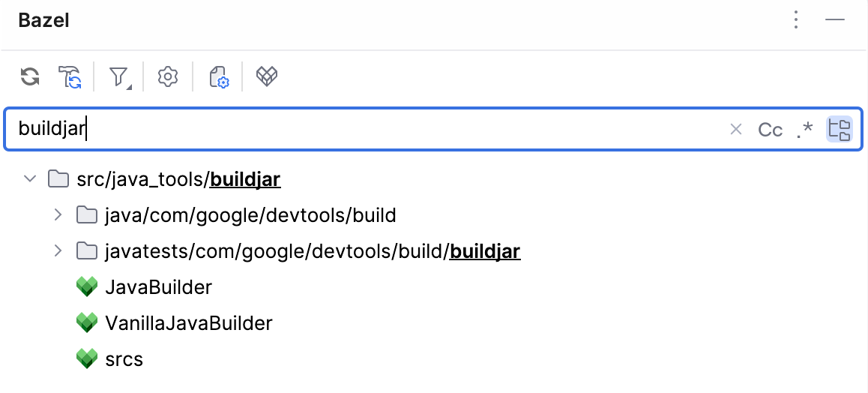Viewport: 868px width, 393px height.
Task: Collapse the src/java_tools/buildjar folder
Action: [30, 179]
